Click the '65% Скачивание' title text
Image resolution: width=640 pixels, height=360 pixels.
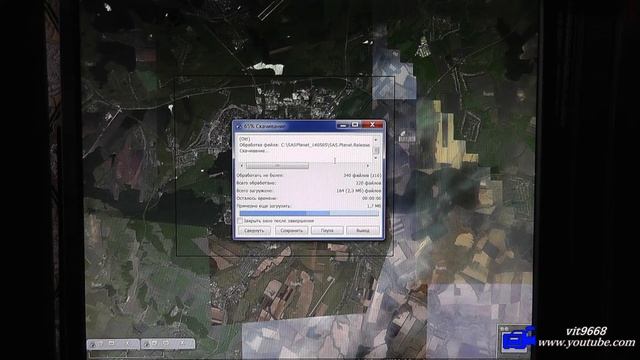(x=265, y=126)
